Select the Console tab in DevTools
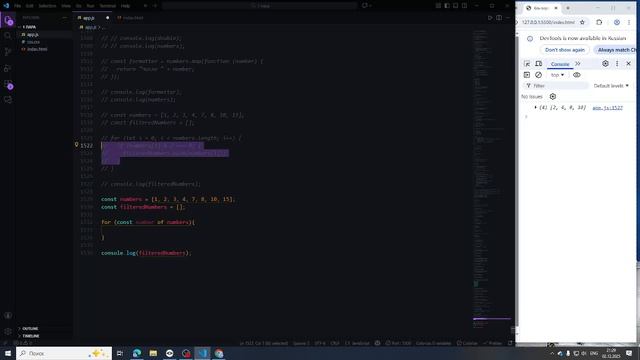This screenshot has height=360, width=640. coord(560,64)
